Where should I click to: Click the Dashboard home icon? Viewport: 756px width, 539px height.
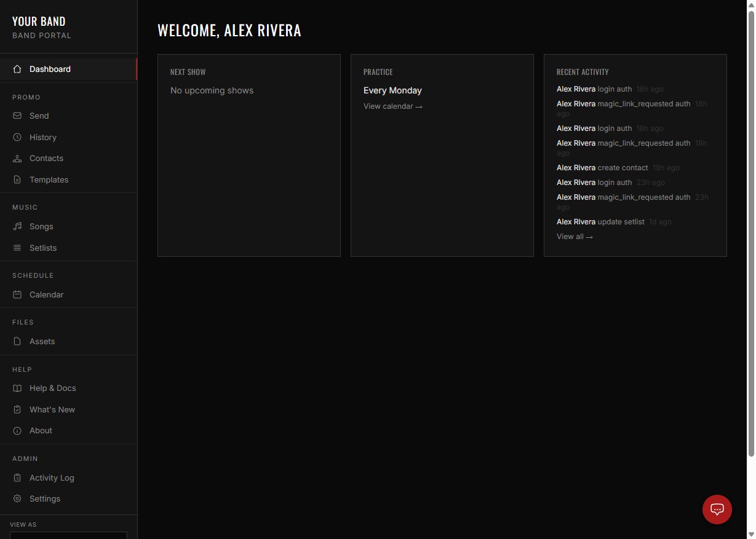pyautogui.click(x=17, y=69)
